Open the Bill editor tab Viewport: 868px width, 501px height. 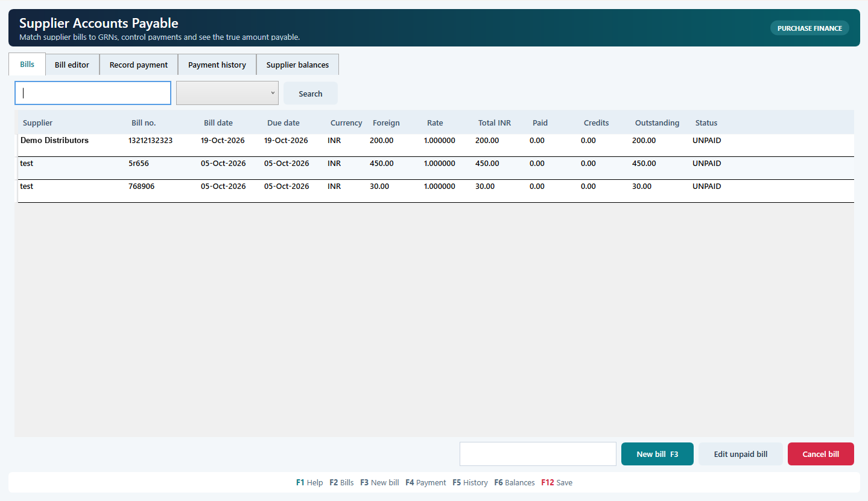[72, 65]
